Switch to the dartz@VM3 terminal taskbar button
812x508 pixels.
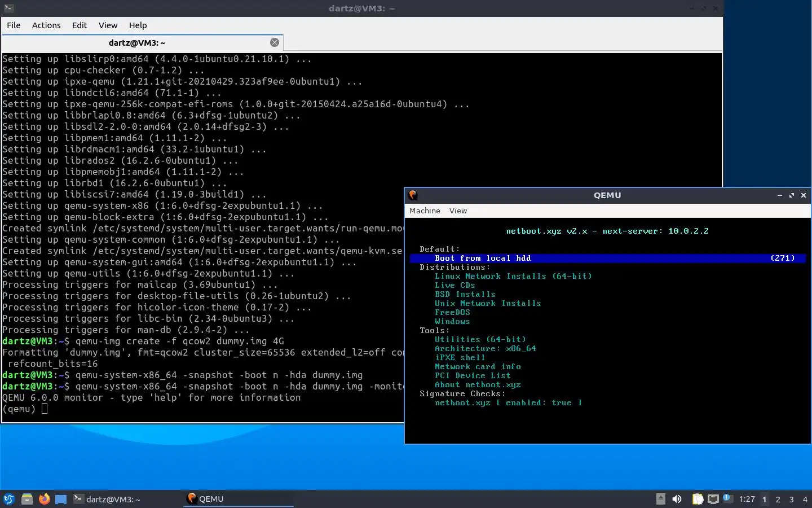(127, 499)
